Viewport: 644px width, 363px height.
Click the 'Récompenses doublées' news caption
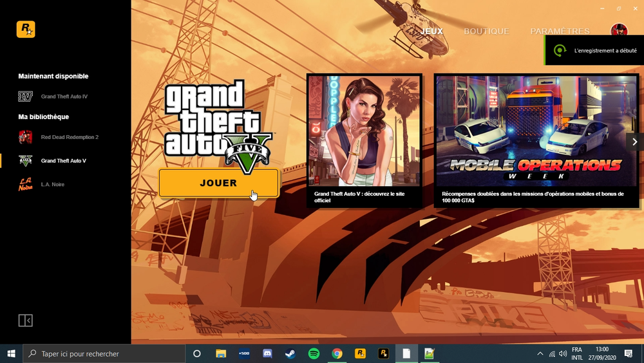pyautogui.click(x=533, y=197)
